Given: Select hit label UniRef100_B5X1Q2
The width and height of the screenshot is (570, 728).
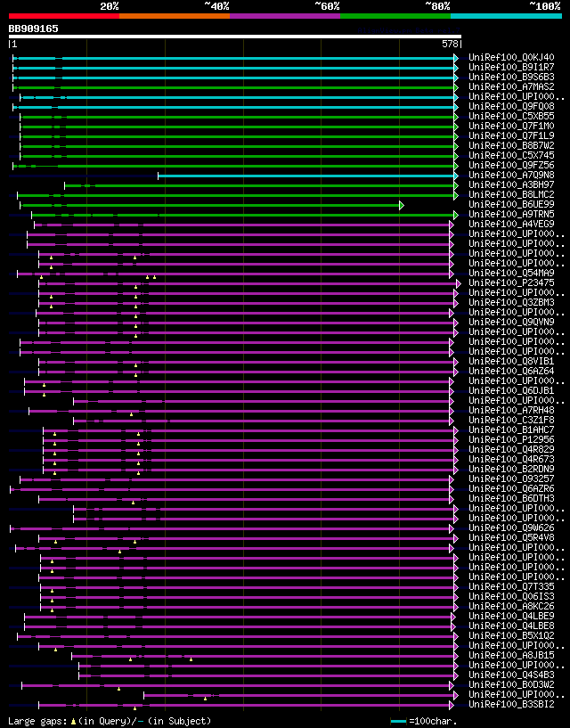Looking at the screenshot, I should pos(511,635).
